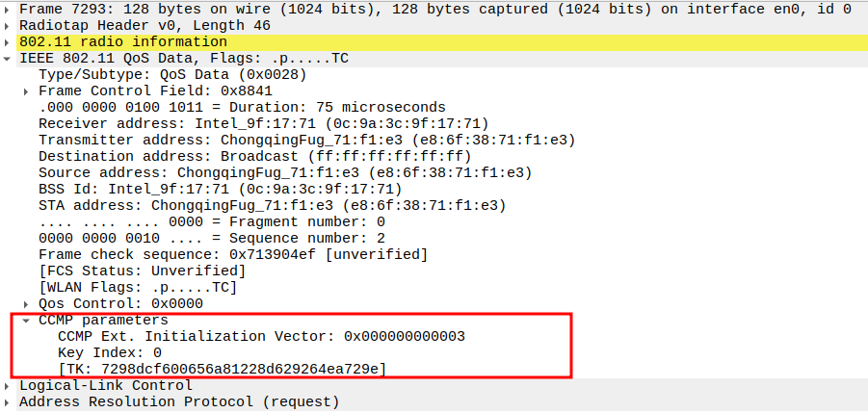Screen dimensions: 868x413
Task: Expand 802.11 radio information arrow
Action: pos(9,42)
